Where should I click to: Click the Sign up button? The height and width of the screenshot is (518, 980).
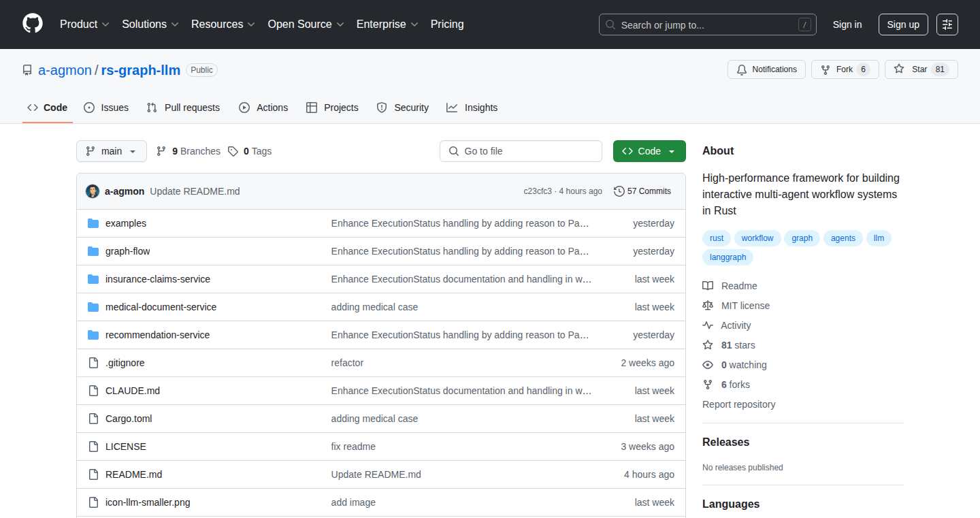point(903,25)
